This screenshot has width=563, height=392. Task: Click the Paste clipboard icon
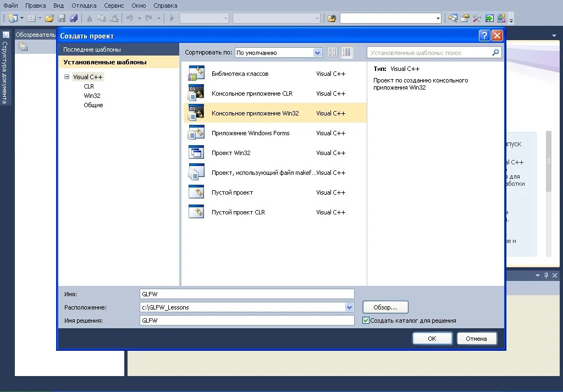coord(114,18)
